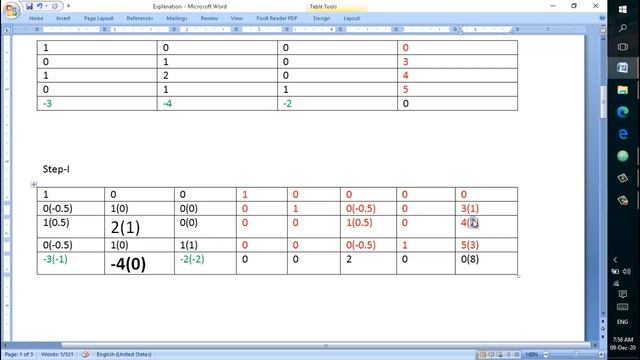Open the Select Browse Object button
Screen dimensions: 640x360
603,329
